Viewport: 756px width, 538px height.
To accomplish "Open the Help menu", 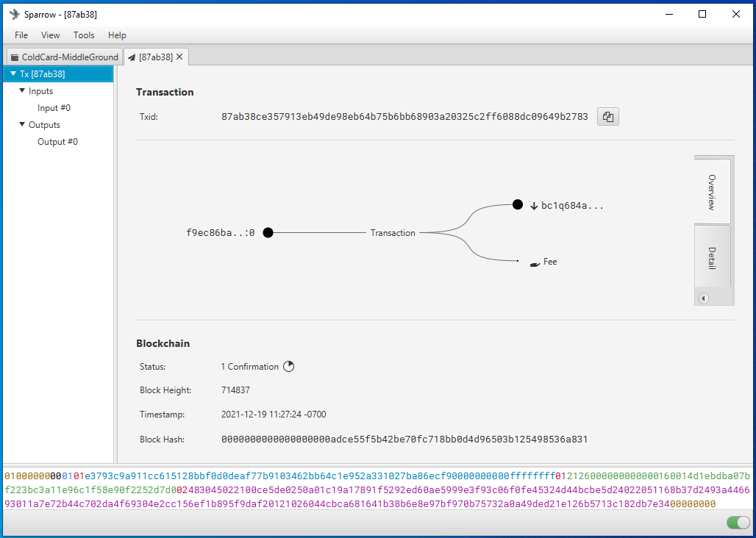I will (x=117, y=35).
